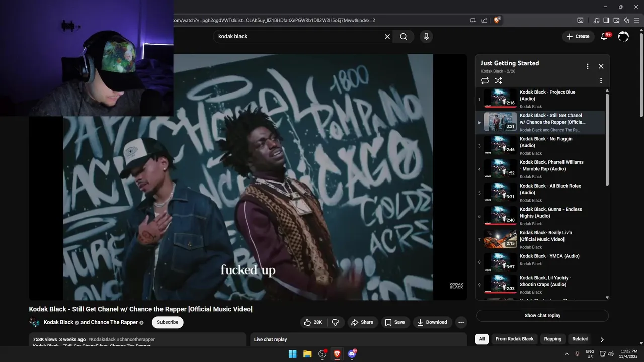Like the video with thumbs up
644x362 pixels.
(313, 322)
